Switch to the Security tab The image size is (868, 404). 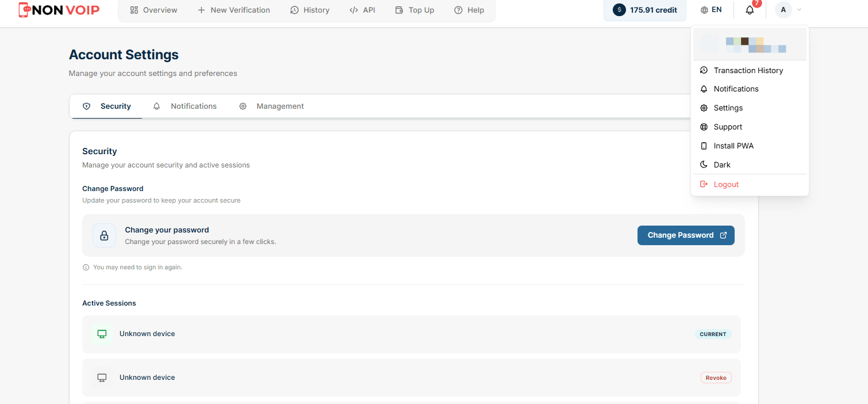click(107, 106)
